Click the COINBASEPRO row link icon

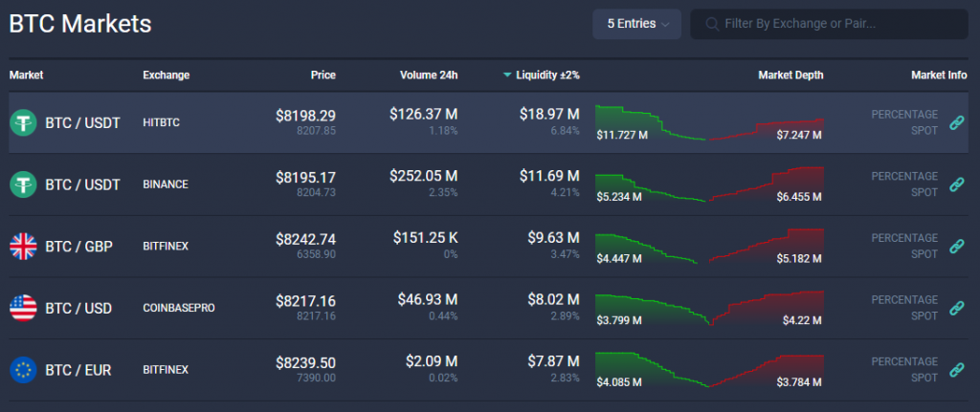pos(955,308)
